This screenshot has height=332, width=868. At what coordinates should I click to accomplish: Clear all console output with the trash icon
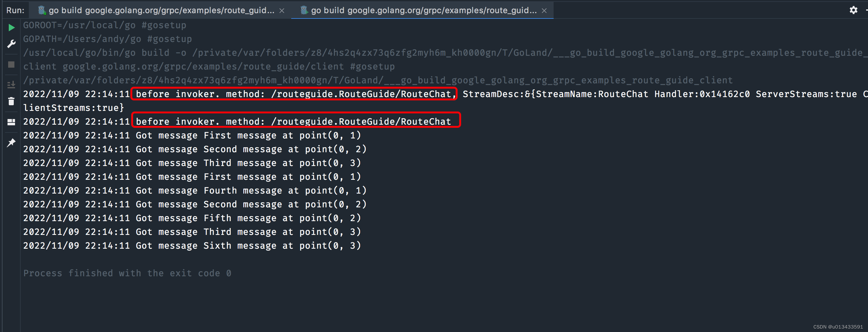[x=11, y=101]
